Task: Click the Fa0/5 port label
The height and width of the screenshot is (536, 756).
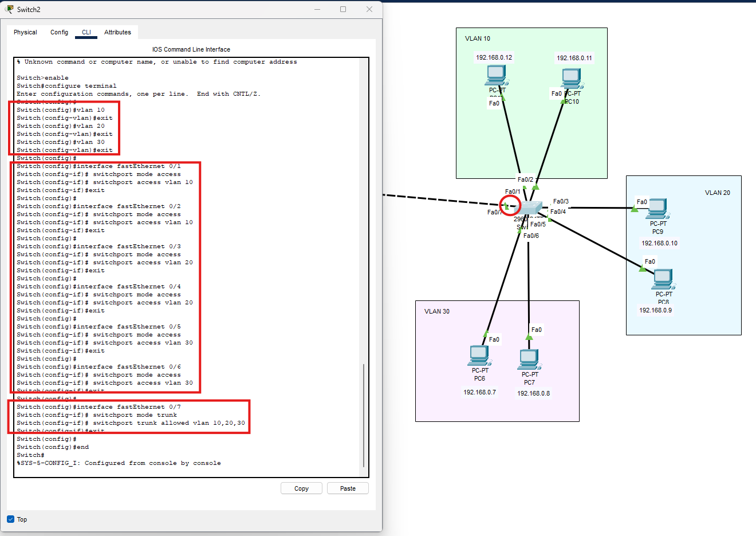Action: pos(538,224)
